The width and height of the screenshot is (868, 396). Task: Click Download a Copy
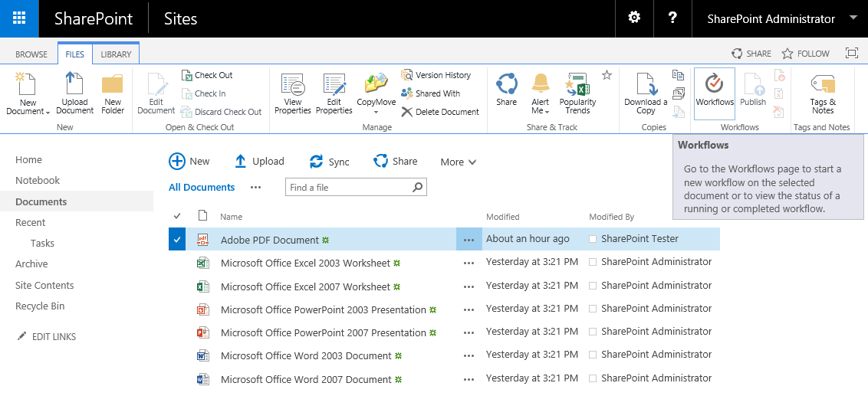tap(646, 93)
